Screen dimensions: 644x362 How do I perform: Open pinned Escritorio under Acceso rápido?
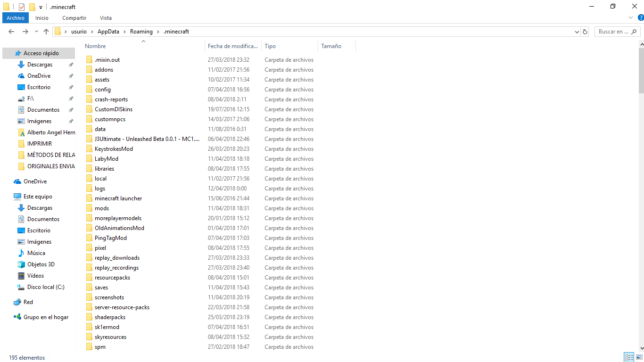[39, 87]
